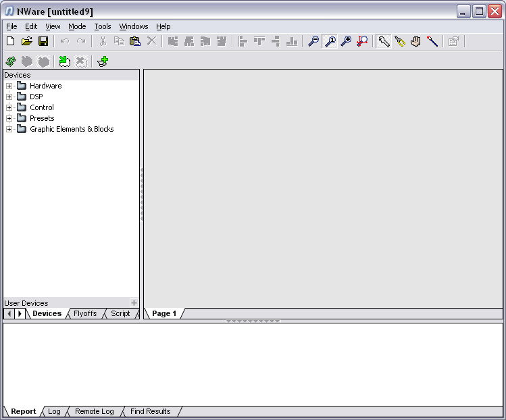Add a user device with plus button
This screenshot has width=506, height=420.
134,303
